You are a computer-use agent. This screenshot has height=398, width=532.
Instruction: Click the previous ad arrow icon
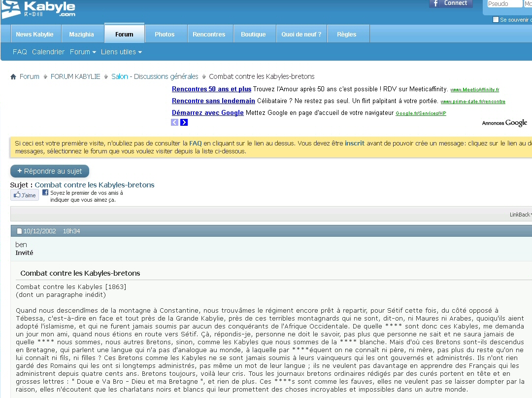pos(175,122)
